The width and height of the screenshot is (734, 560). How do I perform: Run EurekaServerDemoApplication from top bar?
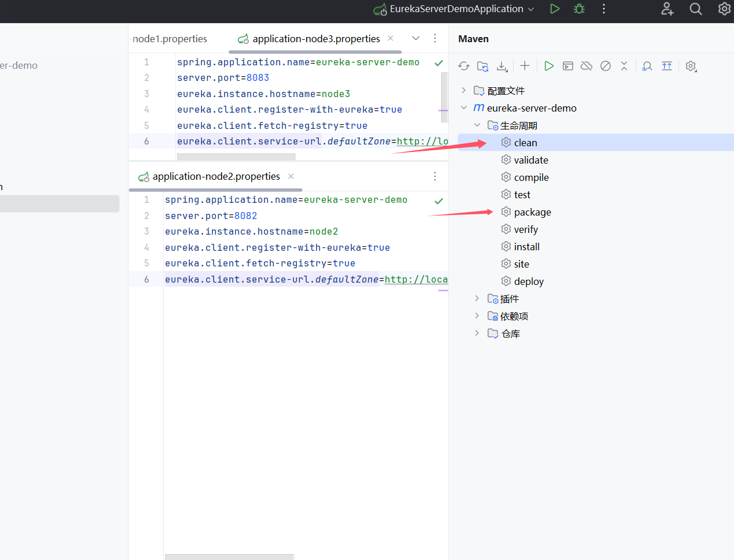point(555,9)
